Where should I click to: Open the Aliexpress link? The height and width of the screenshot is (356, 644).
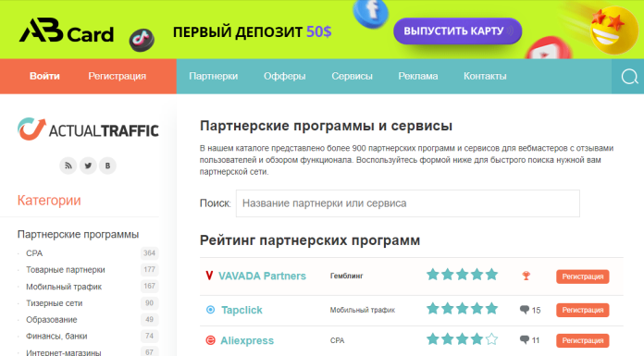point(247,340)
